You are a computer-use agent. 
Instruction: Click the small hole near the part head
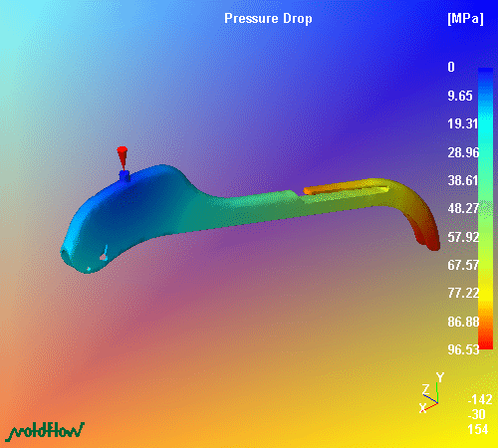104,257
